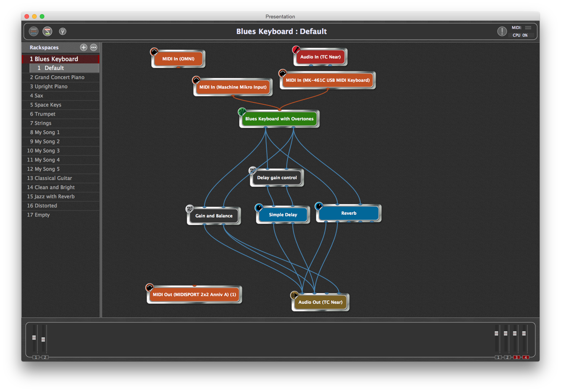Viewport: 561px width, 392px height.
Task: Select rackspace 9 My Song 2
Action: 61,141
